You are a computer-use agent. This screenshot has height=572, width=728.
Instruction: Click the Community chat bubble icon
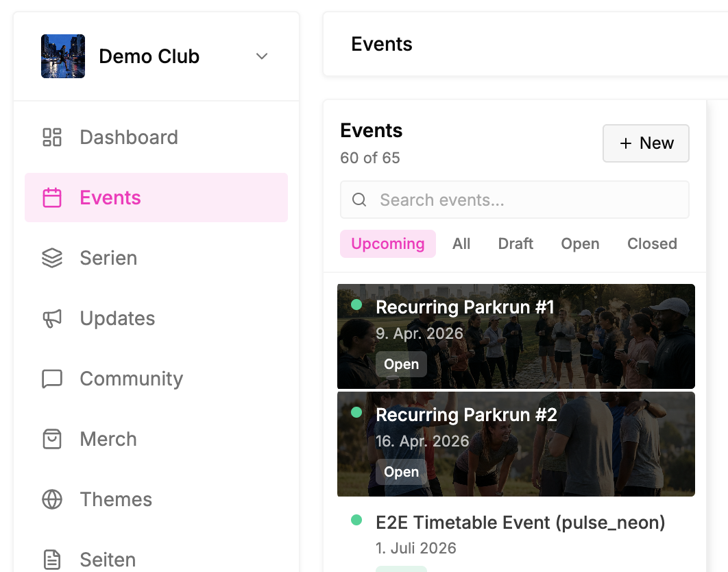pos(52,379)
